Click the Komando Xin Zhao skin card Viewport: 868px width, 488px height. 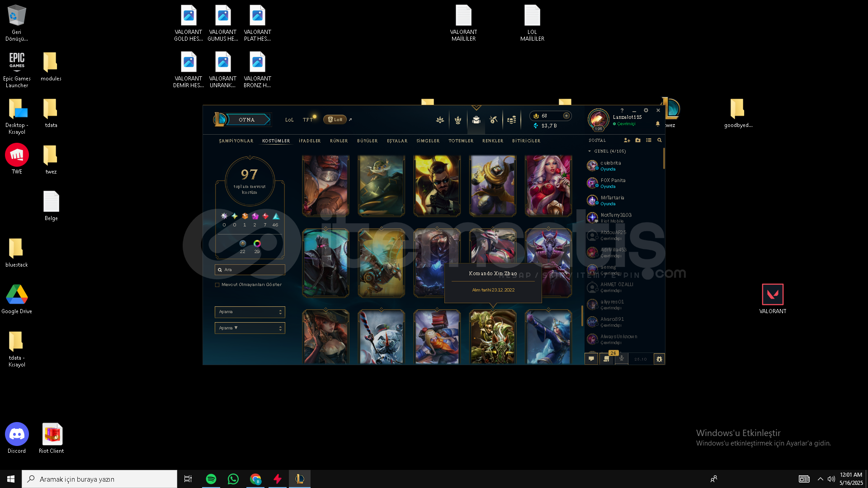pyautogui.click(x=493, y=337)
